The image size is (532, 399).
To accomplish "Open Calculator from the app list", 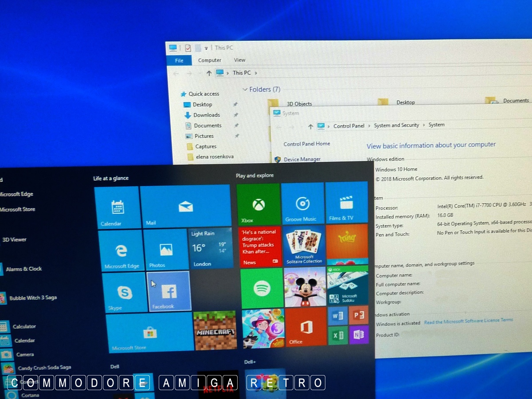I will (24, 326).
